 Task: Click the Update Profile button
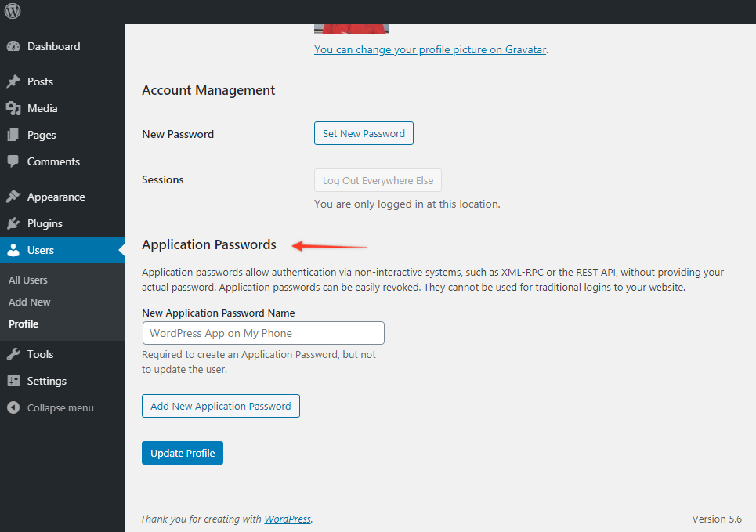(x=183, y=453)
